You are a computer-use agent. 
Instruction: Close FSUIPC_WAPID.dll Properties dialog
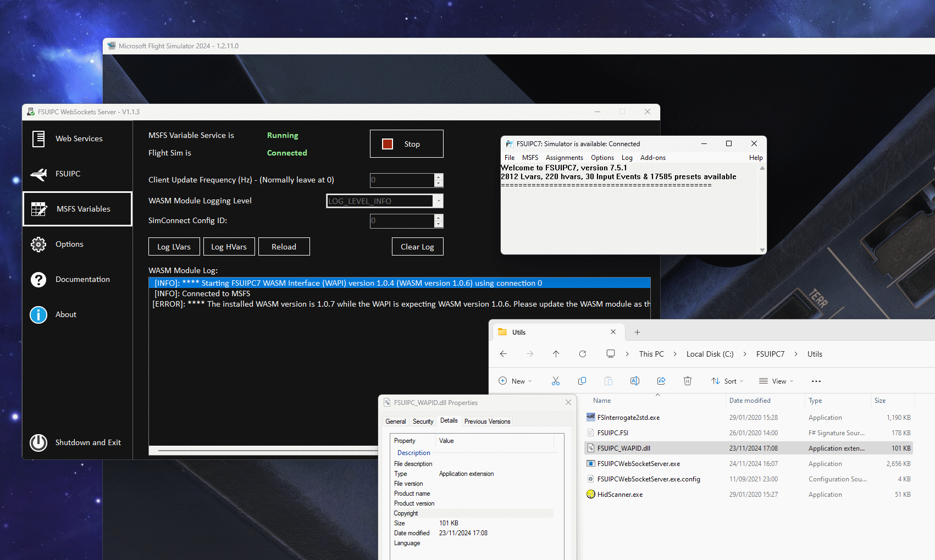pyautogui.click(x=568, y=403)
